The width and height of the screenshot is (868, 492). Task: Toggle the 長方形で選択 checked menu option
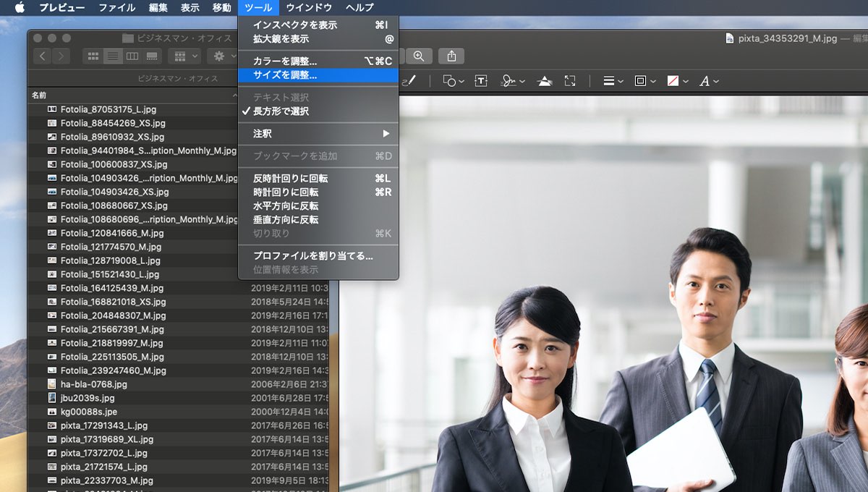pyautogui.click(x=281, y=111)
